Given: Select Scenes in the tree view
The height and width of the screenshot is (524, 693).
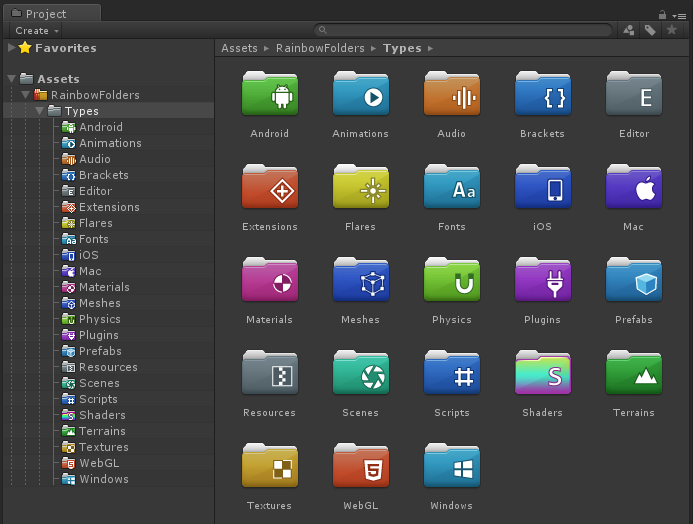Looking at the screenshot, I should pos(99,383).
